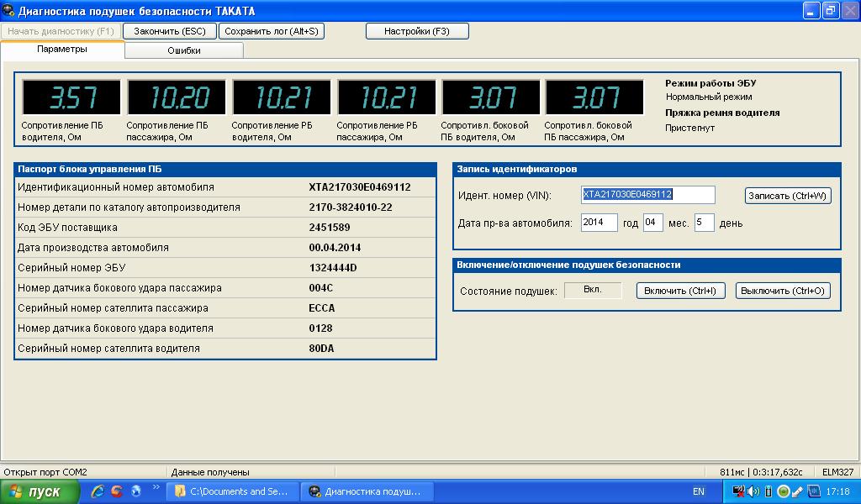Click the red CCleaner quick launch icon
This screenshot has width=861, height=504.
pyautogui.click(x=117, y=491)
